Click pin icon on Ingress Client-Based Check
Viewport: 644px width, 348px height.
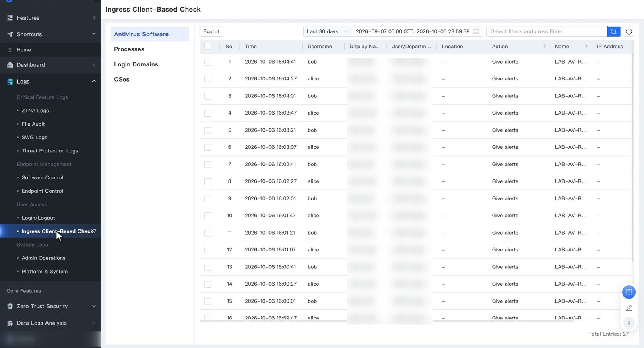pos(95,231)
